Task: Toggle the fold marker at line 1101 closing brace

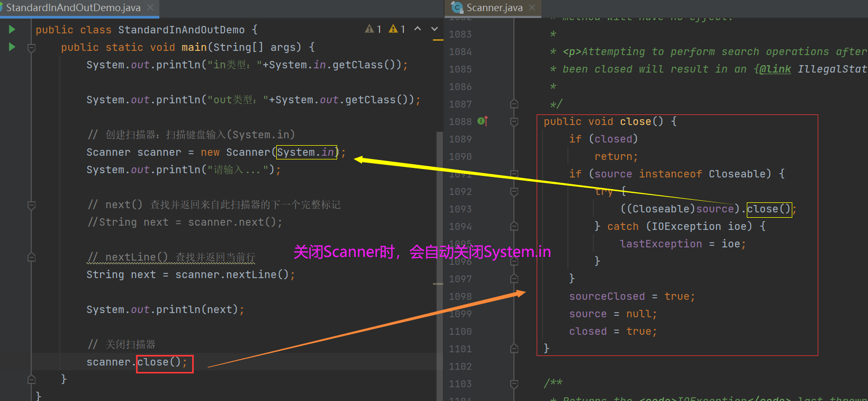Action: 514,349
